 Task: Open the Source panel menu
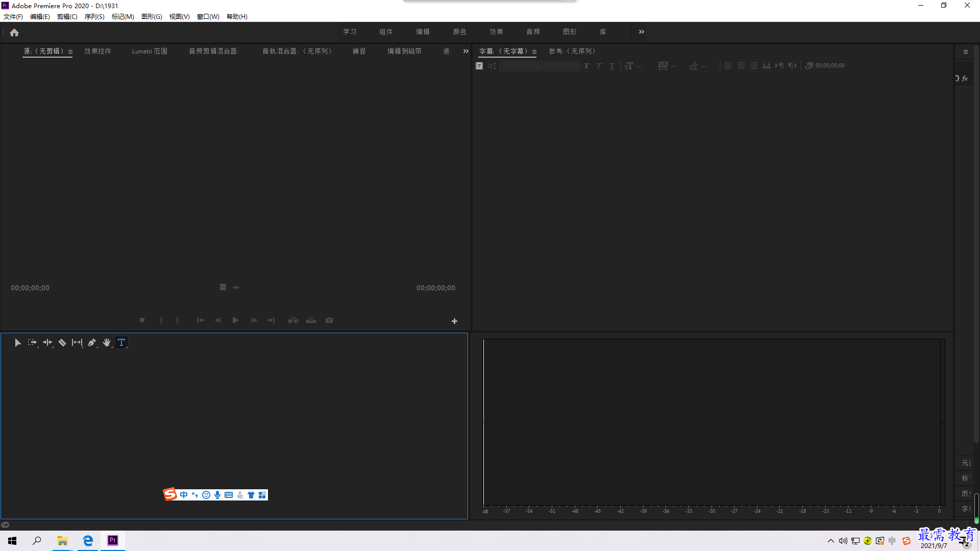(70, 52)
